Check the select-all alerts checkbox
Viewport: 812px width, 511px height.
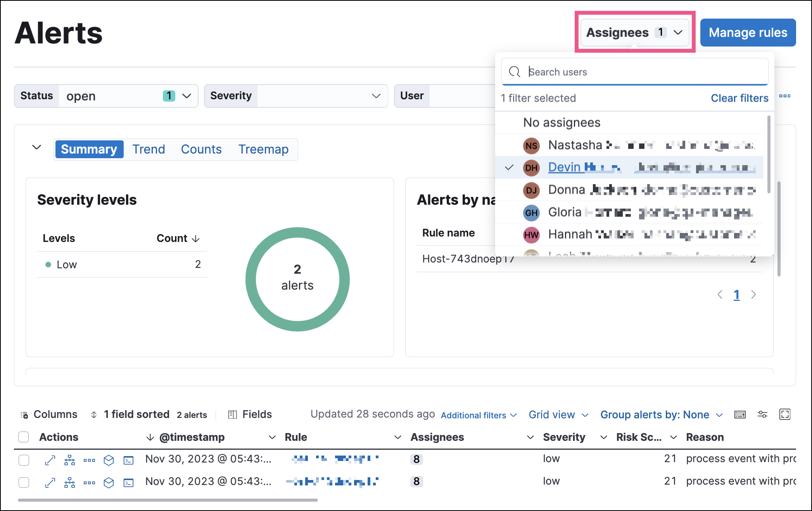tap(23, 437)
